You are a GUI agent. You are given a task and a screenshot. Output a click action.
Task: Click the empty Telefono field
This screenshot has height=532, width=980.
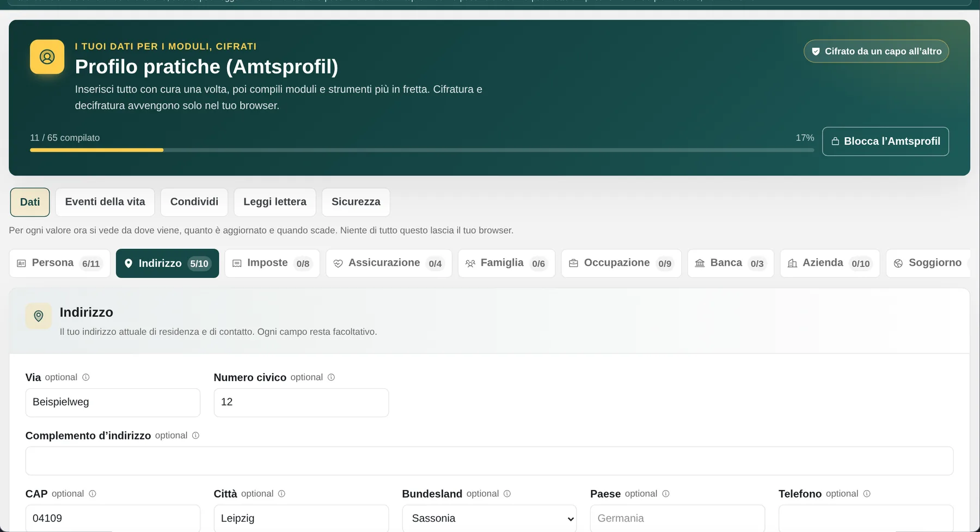(866, 518)
